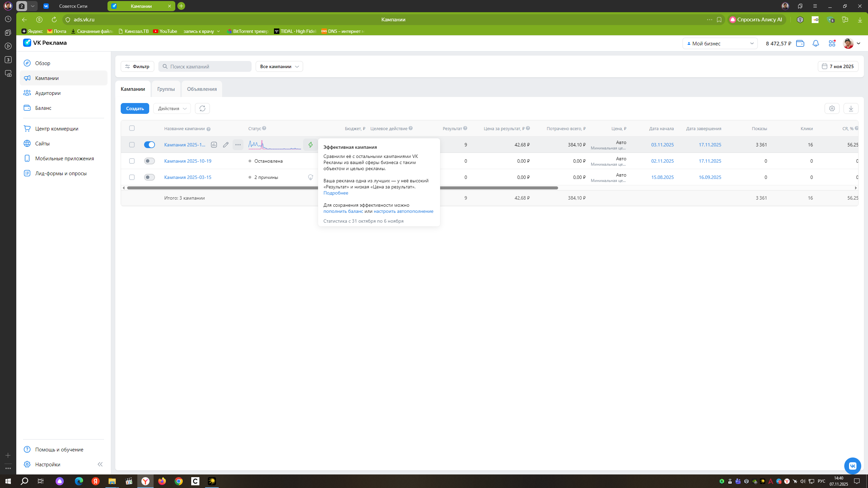Open Windows Start menu
This screenshot has height=488, width=868.
pyautogui.click(x=8, y=481)
